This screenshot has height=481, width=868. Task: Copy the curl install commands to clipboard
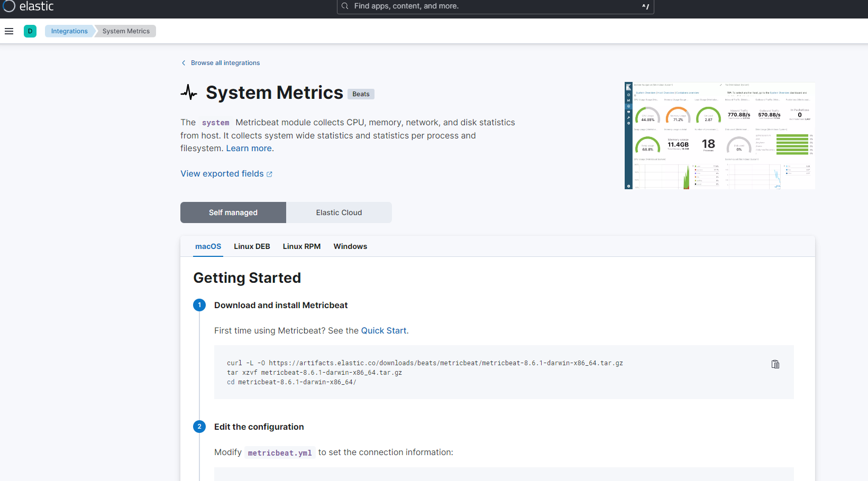click(775, 364)
